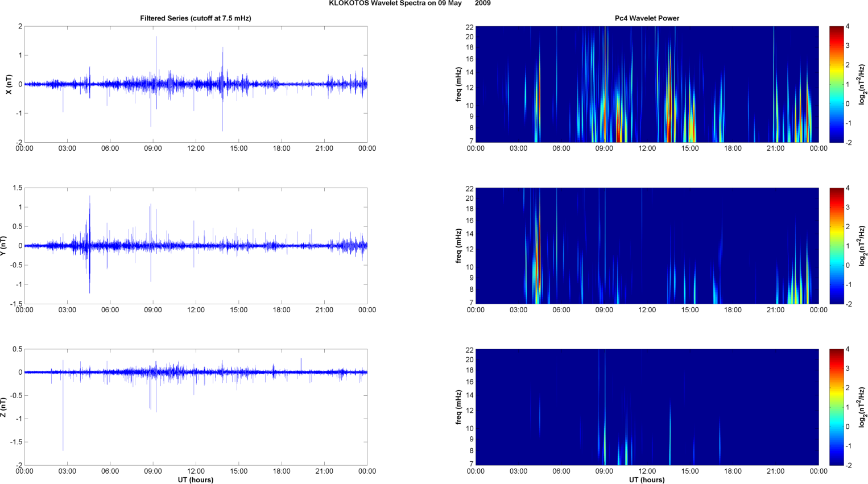The image size is (868, 484).
Task: Click UT (hours) label under bottom spectrogram
Action: point(647,479)
